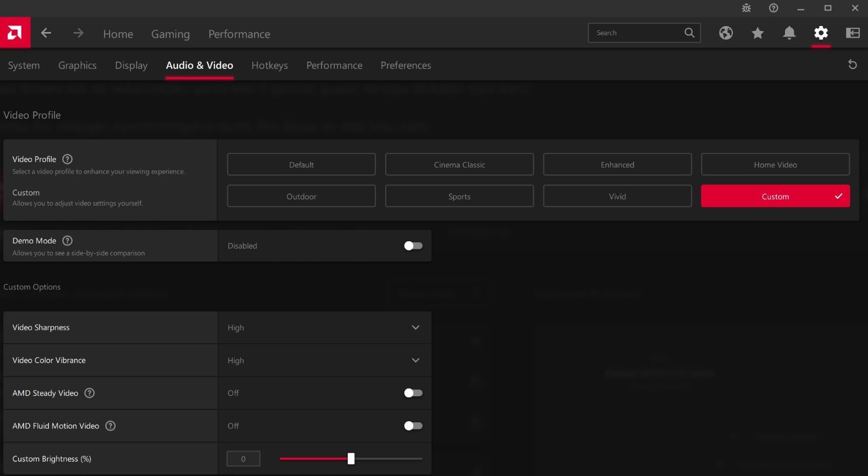Click the bug report icon
Viewport: 868px width, 476px height.
point(746,8)
